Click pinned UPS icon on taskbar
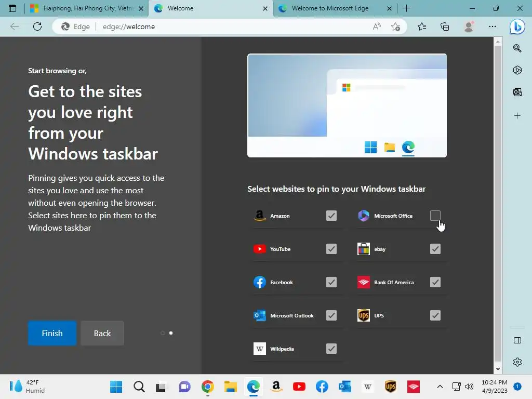The height and width of the screenshot is (399, 532). click(x=391, y=387)
